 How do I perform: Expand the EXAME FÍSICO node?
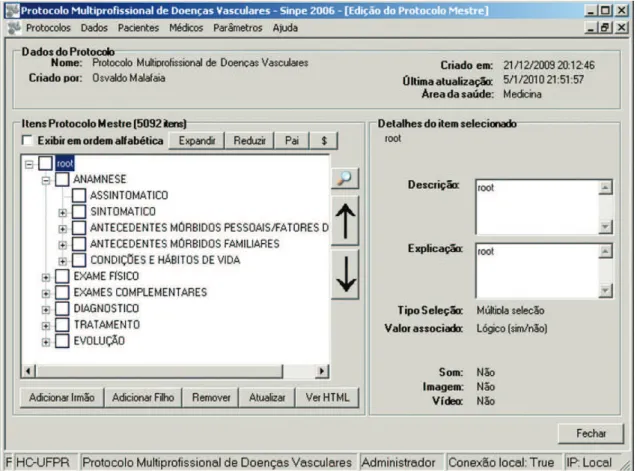(x=46, y=278)
